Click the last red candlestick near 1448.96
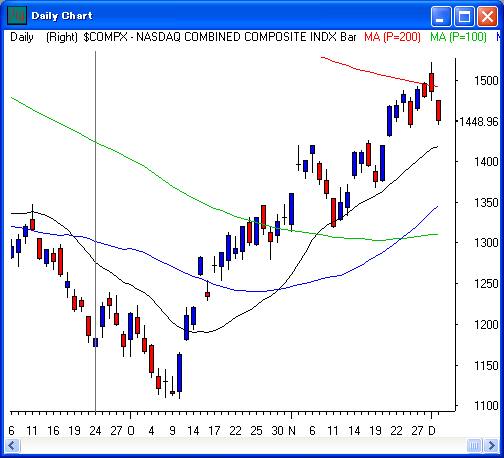The height and width of the screenshot is (458, 504). click(x=439, y=110)
